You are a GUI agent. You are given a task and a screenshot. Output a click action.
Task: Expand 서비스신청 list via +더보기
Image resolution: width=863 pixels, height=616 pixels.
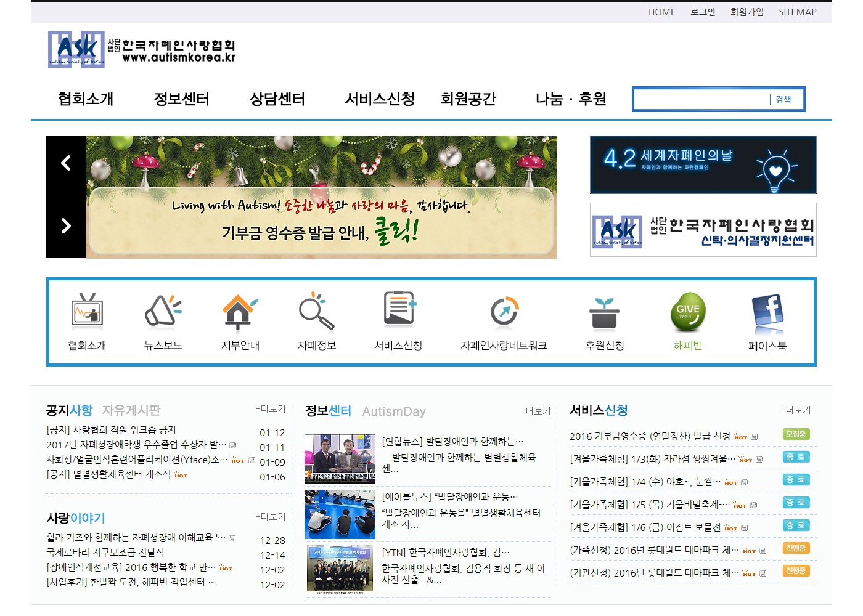click(795, 410)
